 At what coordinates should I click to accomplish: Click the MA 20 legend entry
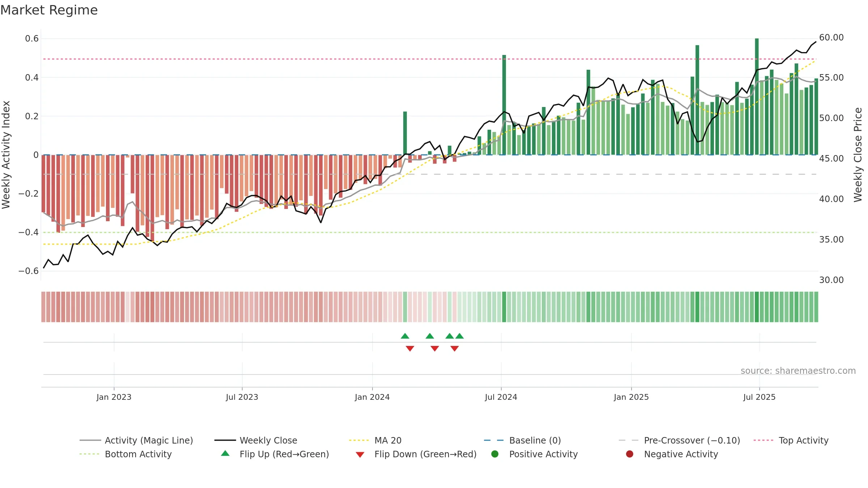coord(375,440)
